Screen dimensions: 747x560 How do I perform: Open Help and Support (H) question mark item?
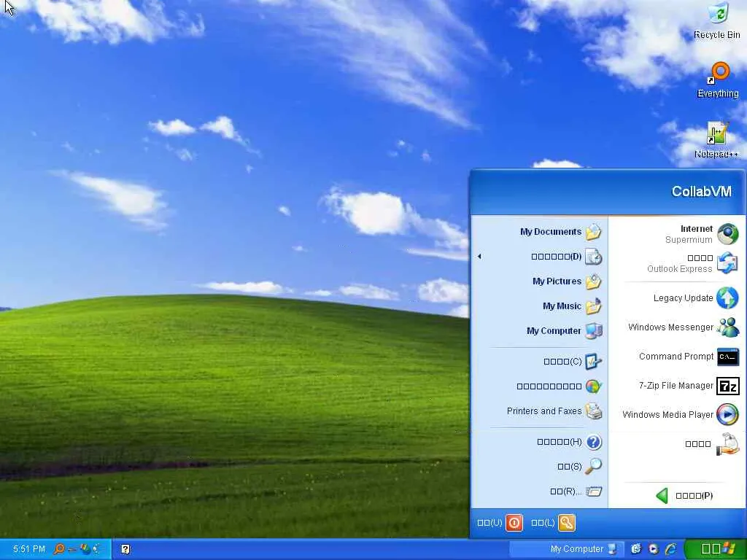539,442
